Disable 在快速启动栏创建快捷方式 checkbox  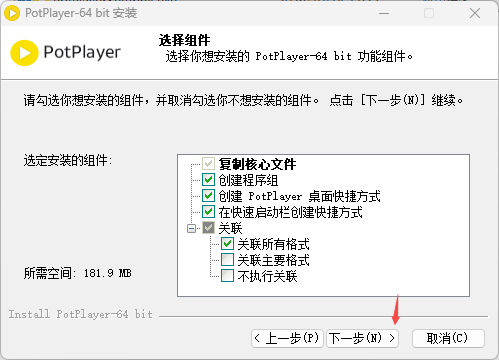pos(208,211)
